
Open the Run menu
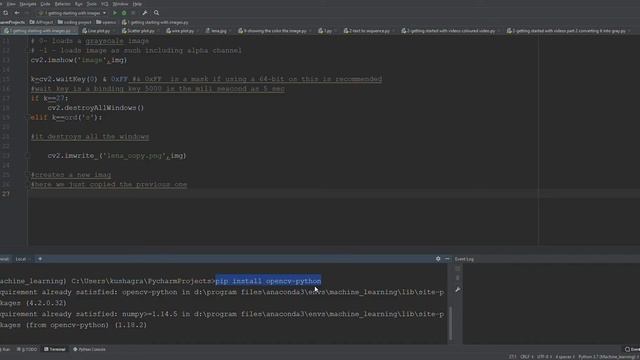click(x=79, y=4)
